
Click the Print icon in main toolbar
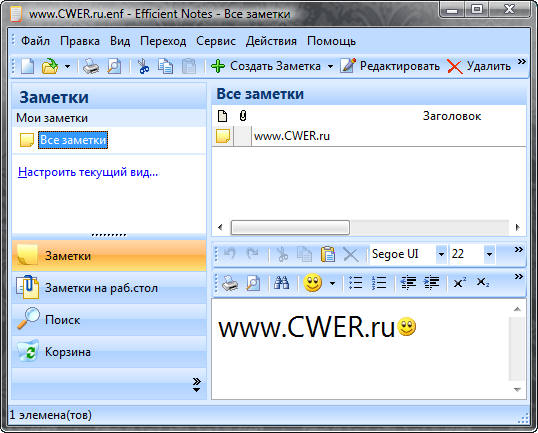click(91, 66)
